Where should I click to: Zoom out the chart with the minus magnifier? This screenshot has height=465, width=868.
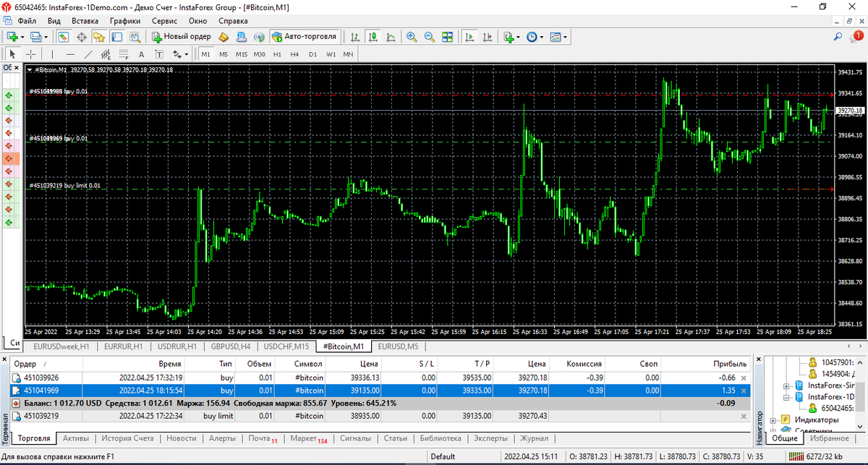(429, 36)
